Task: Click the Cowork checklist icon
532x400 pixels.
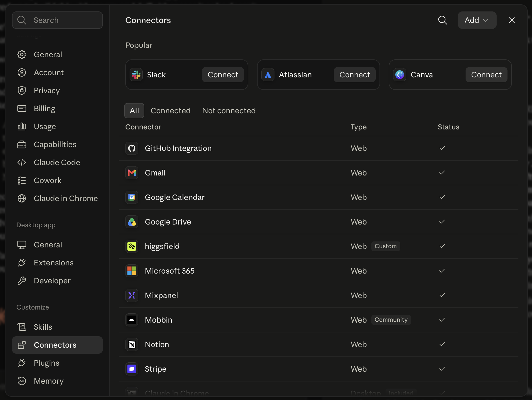Action: [22, 180]
